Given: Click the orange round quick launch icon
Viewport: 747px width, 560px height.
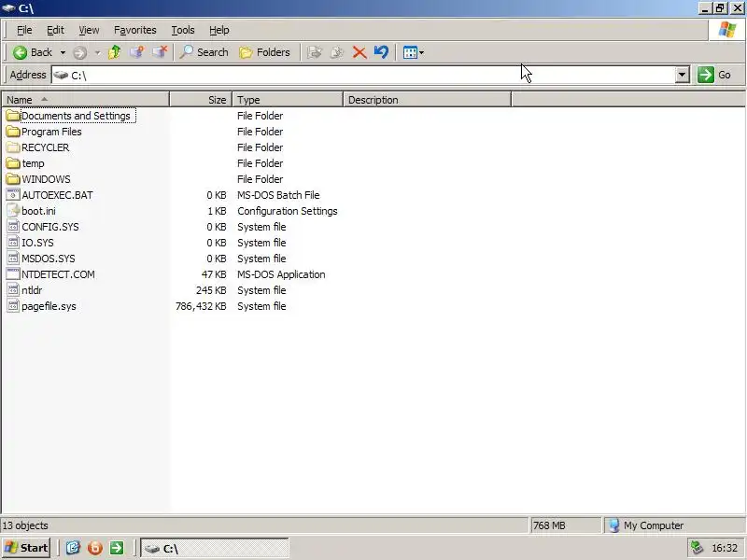Looking at the screenshot, I should (95, 548).
